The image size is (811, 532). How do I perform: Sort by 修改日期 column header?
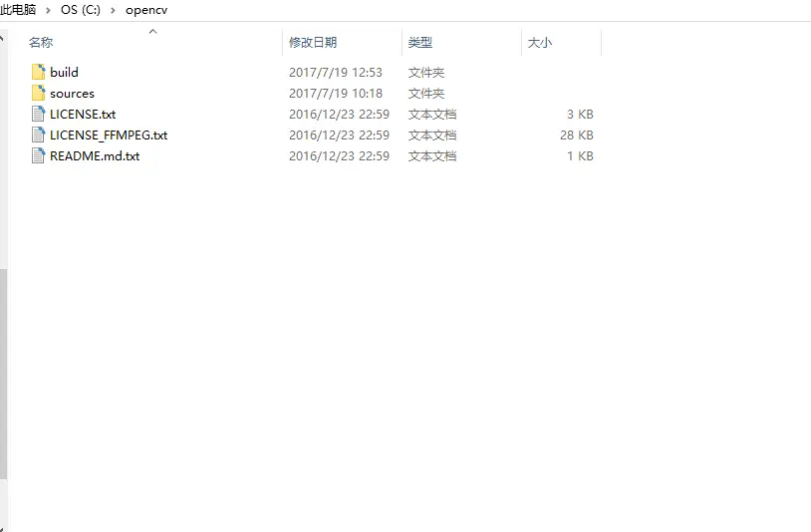[x=313, y=43]
